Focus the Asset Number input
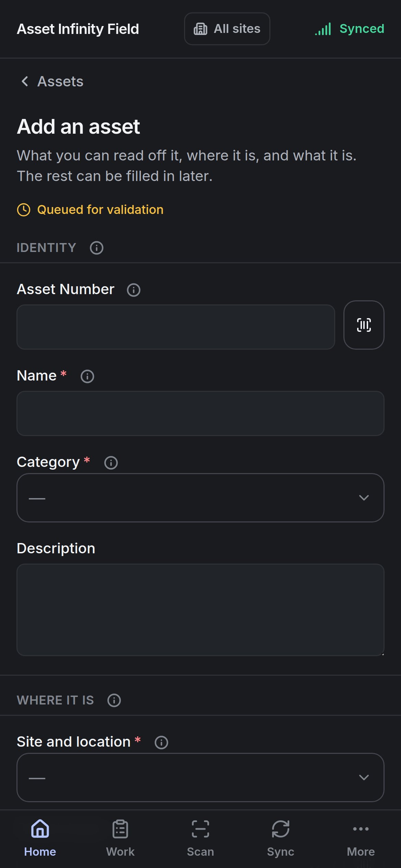This screenshot has width=401, height=868. click(176, 327)
